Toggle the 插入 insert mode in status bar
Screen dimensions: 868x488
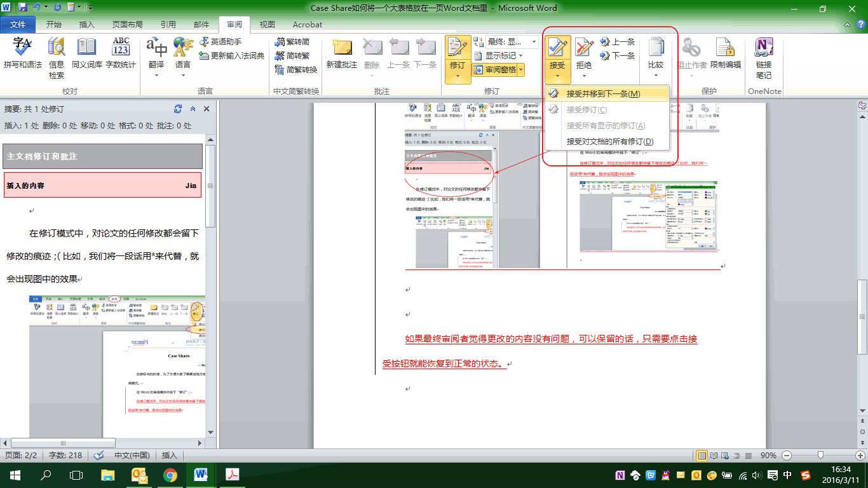click(169, 456)
